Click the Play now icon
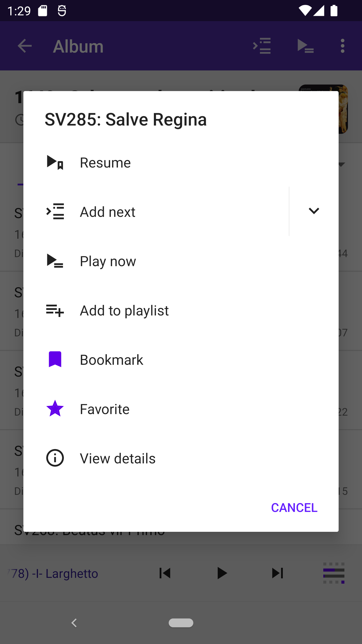The image size is (362, 644). pos(55,261)
